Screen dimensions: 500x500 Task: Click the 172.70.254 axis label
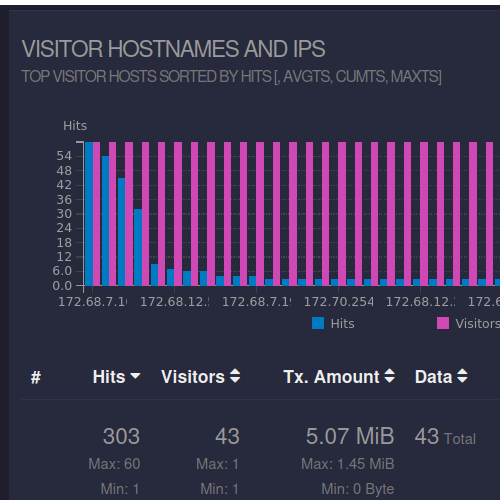pos(338,302)
